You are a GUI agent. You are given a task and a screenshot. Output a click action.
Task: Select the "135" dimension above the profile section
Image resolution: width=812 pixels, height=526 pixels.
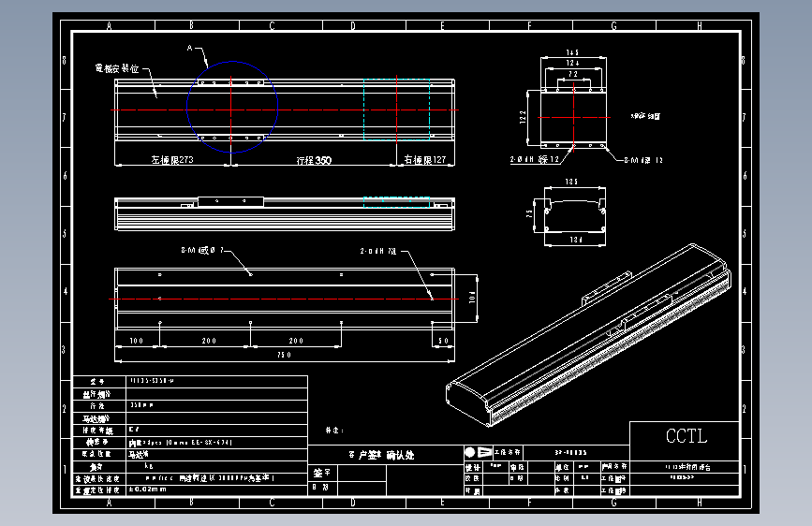tap(571, 182)
